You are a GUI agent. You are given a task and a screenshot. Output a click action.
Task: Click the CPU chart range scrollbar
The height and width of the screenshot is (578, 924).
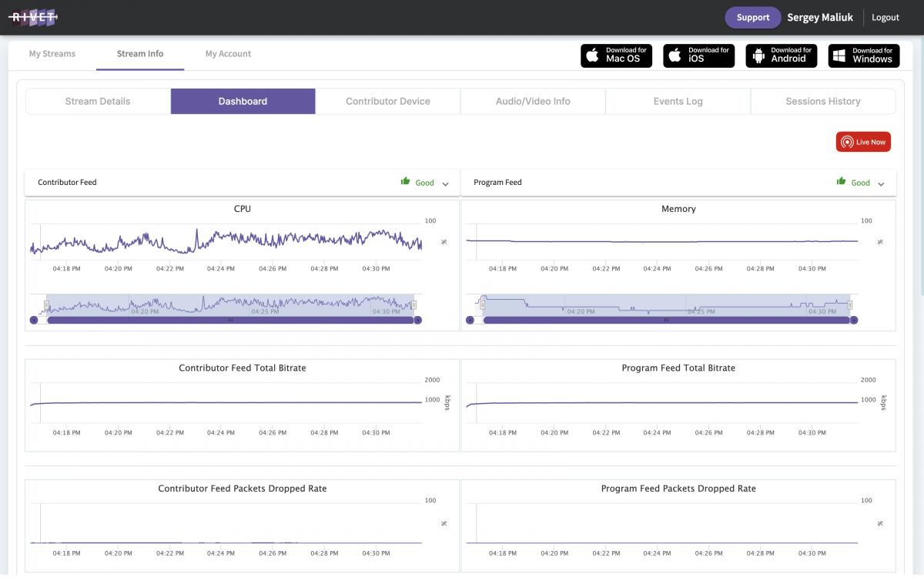[x=229, y=320]
